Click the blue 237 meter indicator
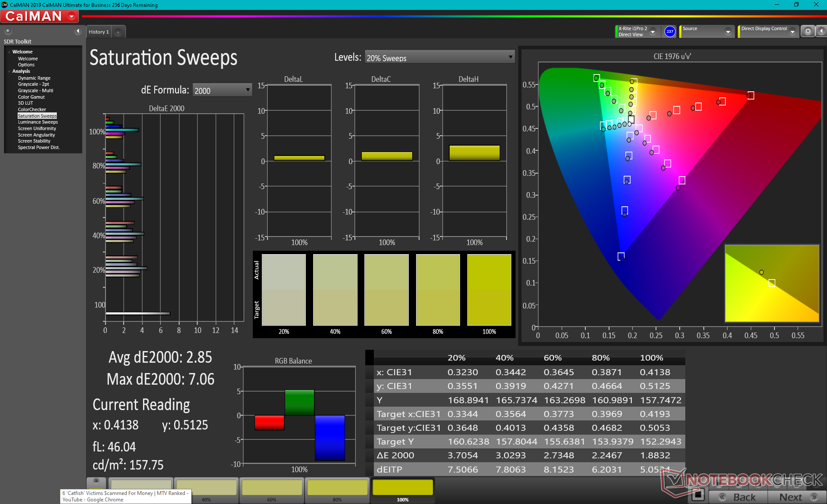 670,31
